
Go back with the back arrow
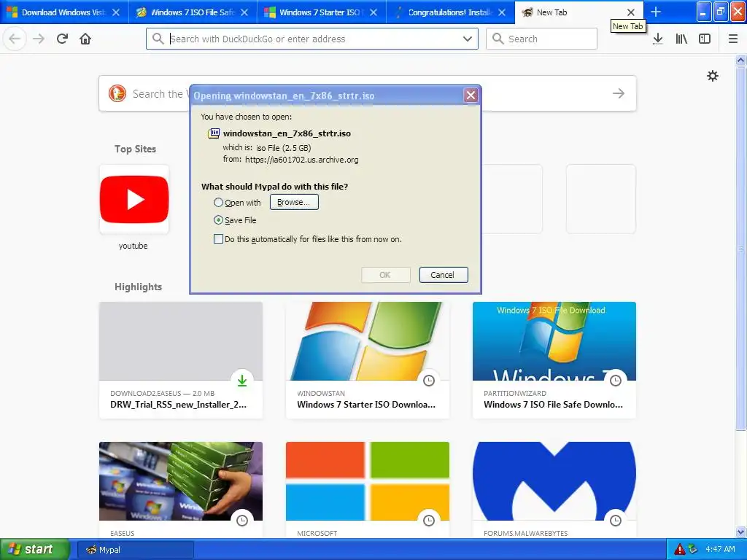(x=15, y=39)
